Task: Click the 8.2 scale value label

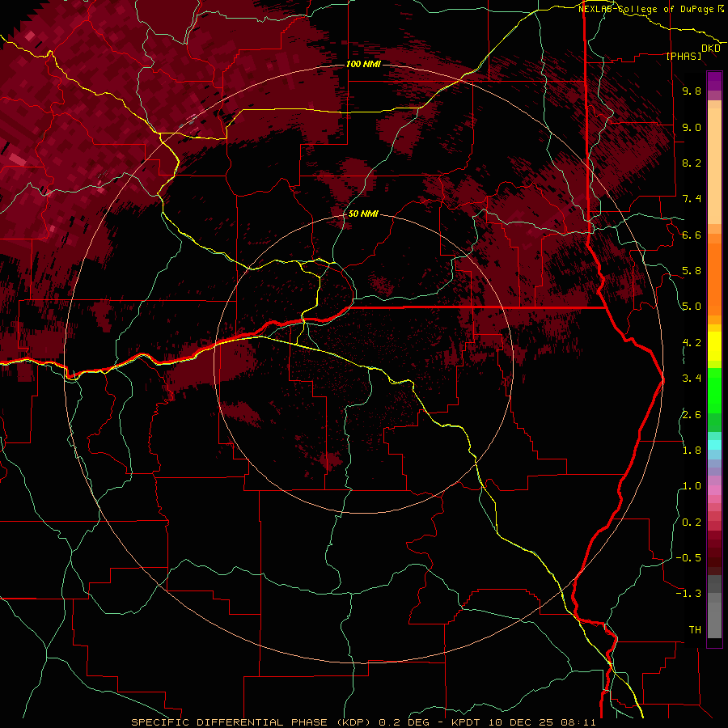Action: coord(692,163)
